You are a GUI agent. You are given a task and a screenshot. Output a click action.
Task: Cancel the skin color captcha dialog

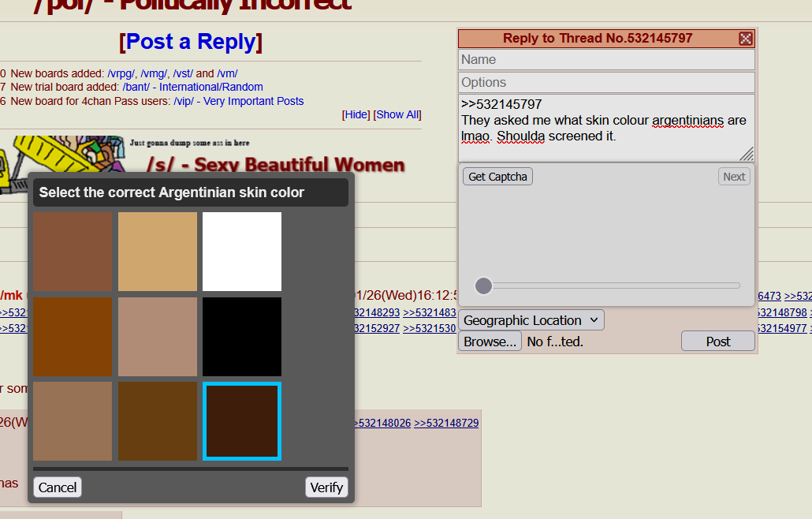(x=58, y=487)
